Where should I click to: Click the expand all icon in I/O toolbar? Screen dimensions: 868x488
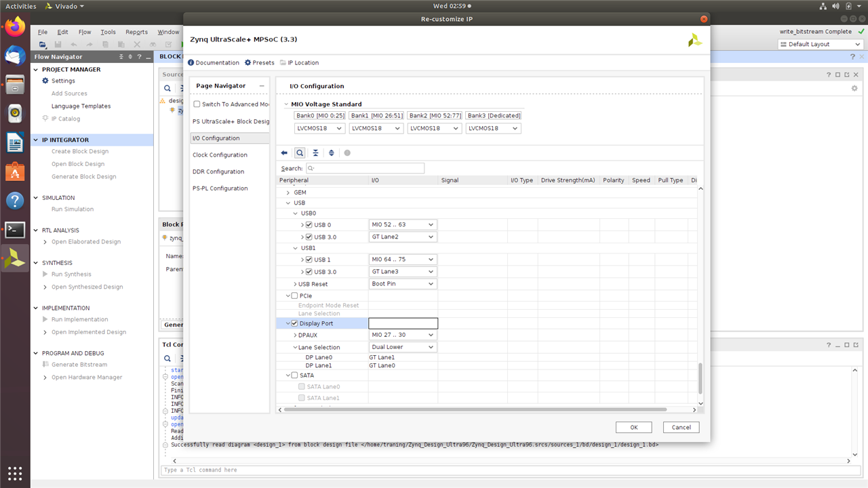tap(331, 153)
